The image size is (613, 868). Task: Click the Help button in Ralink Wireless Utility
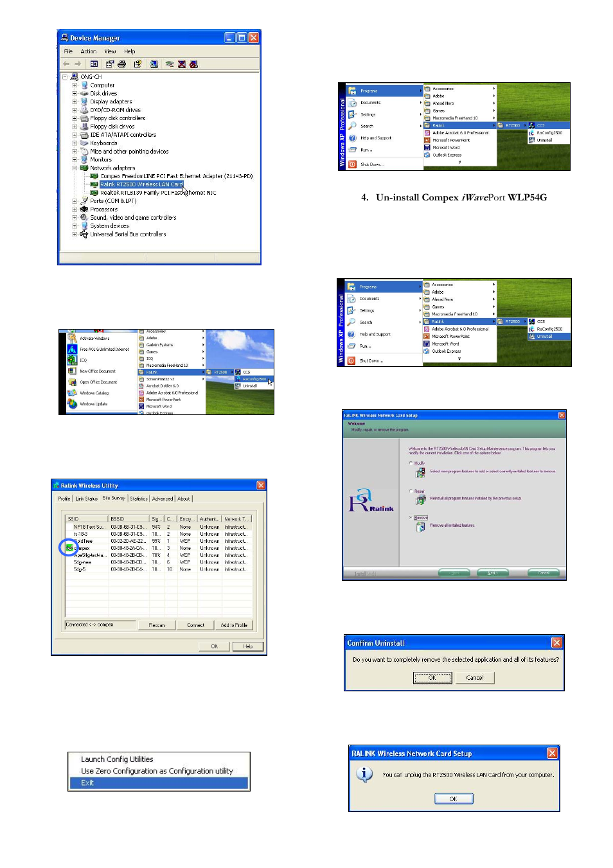click(248, 646)
